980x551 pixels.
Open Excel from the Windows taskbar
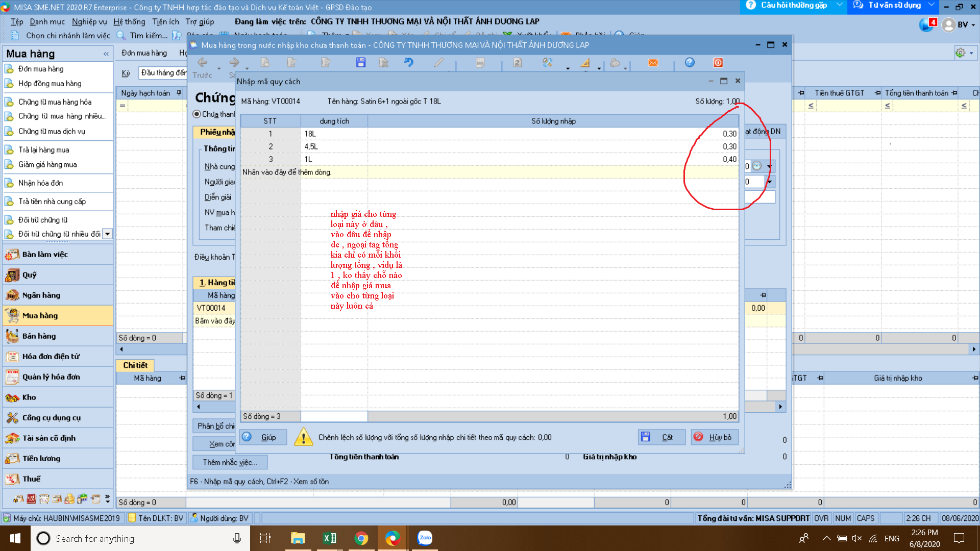(x=330, y=538)
